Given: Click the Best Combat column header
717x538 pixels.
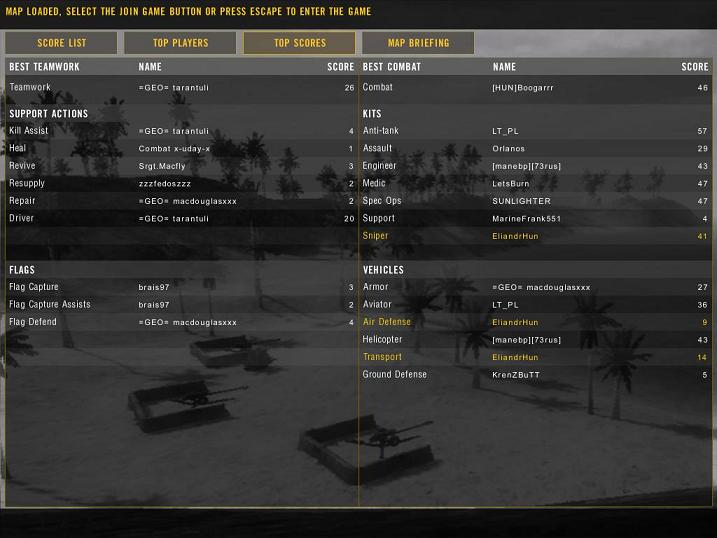Looking at the screenshot, I should pyautogui.click(x=392, y=67).
